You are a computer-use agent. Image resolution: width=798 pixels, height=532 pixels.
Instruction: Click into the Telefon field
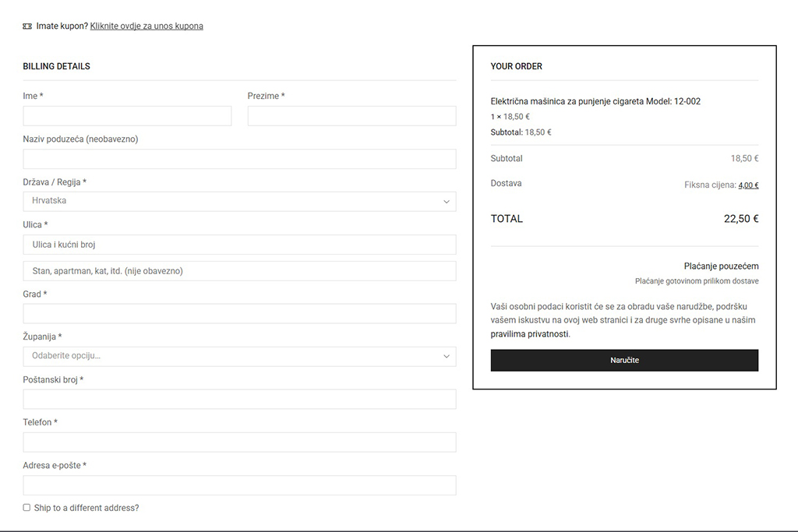coord(239,442)
